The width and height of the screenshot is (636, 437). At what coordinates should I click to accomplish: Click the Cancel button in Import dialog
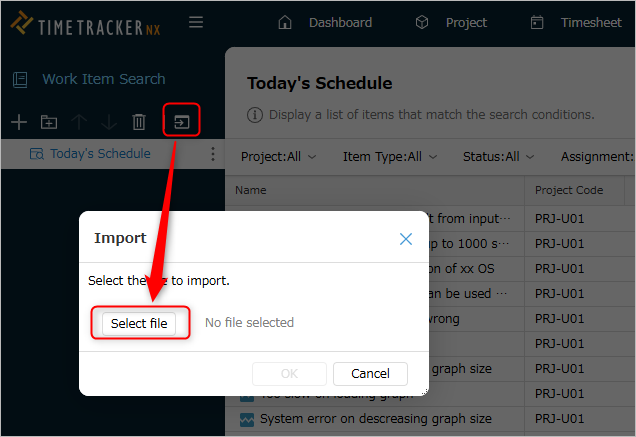[370, 373]
